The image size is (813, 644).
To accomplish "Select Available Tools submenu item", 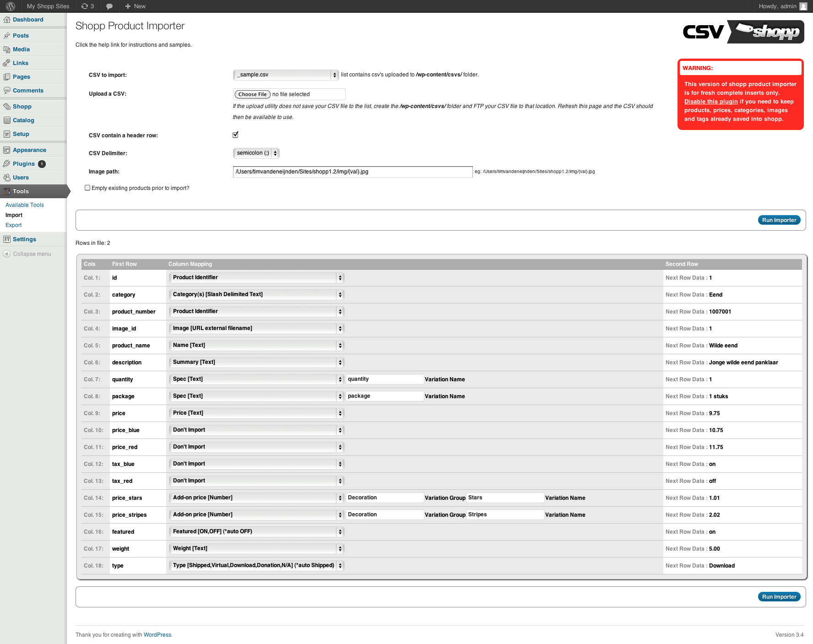I will 25,205.
